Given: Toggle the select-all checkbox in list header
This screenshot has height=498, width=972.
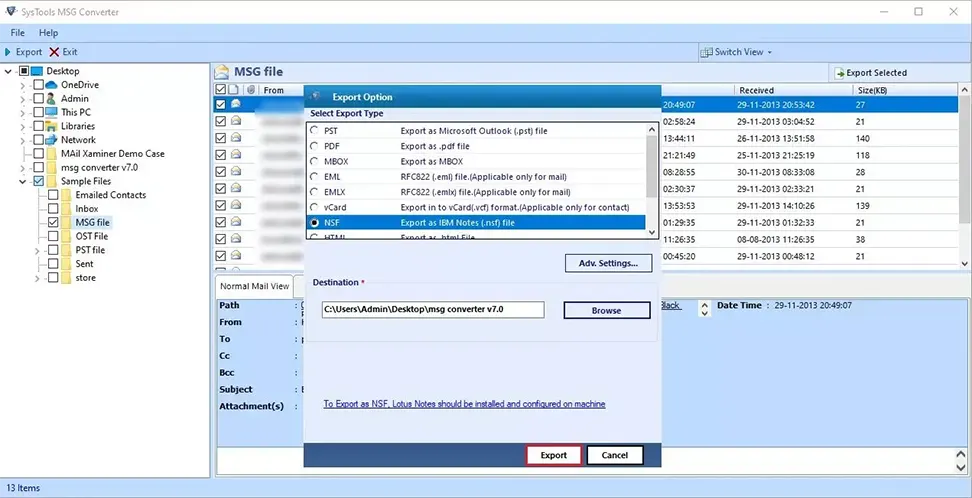Looking at the screenshot, I should click(x=220, y=90).
